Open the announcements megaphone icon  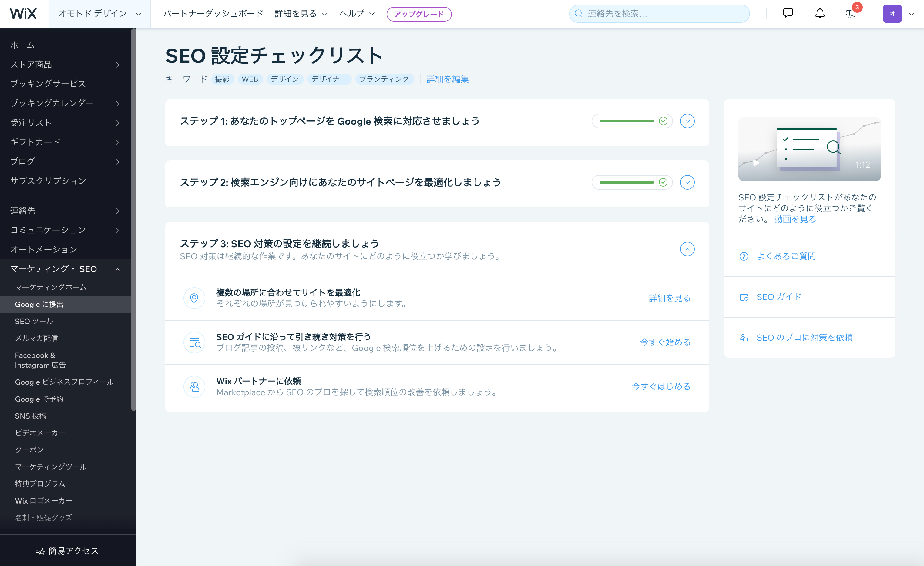850,14
